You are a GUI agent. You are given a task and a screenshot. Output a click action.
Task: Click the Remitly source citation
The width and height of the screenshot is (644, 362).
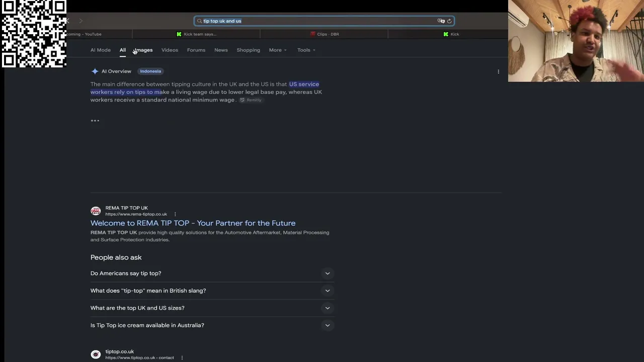[x=251, y=100]
